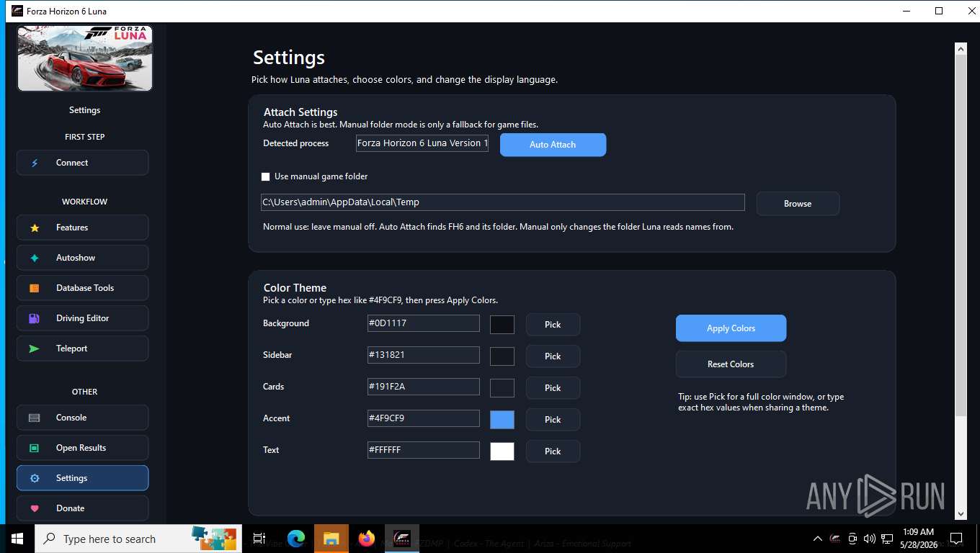Open the Donate page with heart icon
This screenshot has height=553, width=980.
83,508
